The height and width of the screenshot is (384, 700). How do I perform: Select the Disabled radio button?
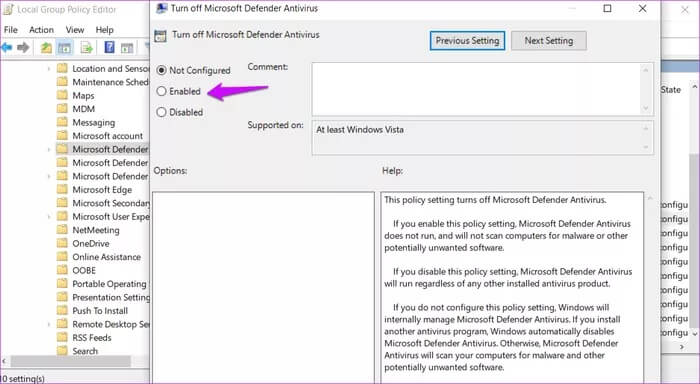[161, 112]
